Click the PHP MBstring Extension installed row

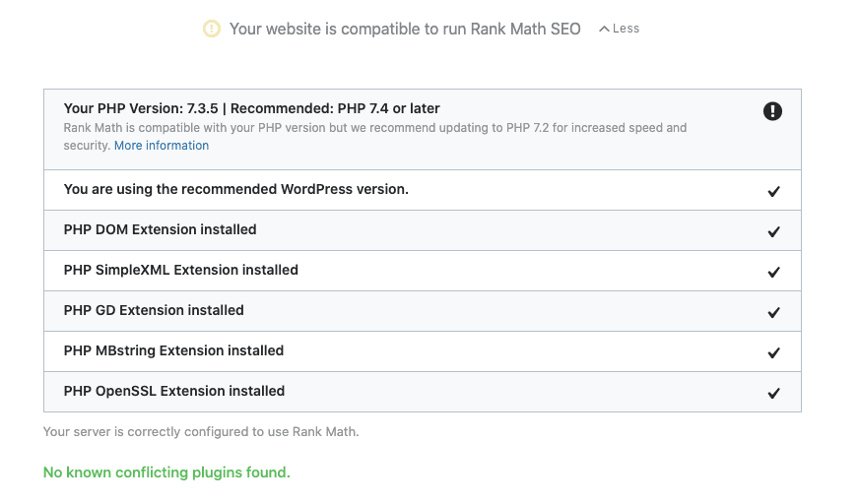[x=173, y=350]
